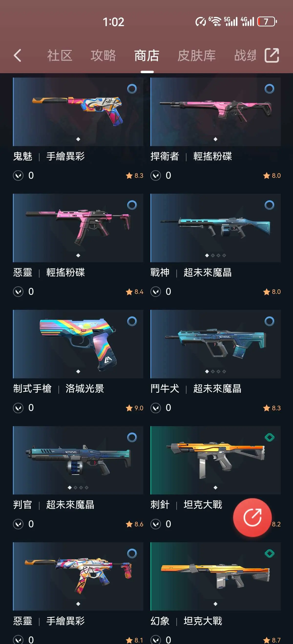The image size is (293, 644).
Task: Switch to the 攻略 tab
Action: click(103, 55)
